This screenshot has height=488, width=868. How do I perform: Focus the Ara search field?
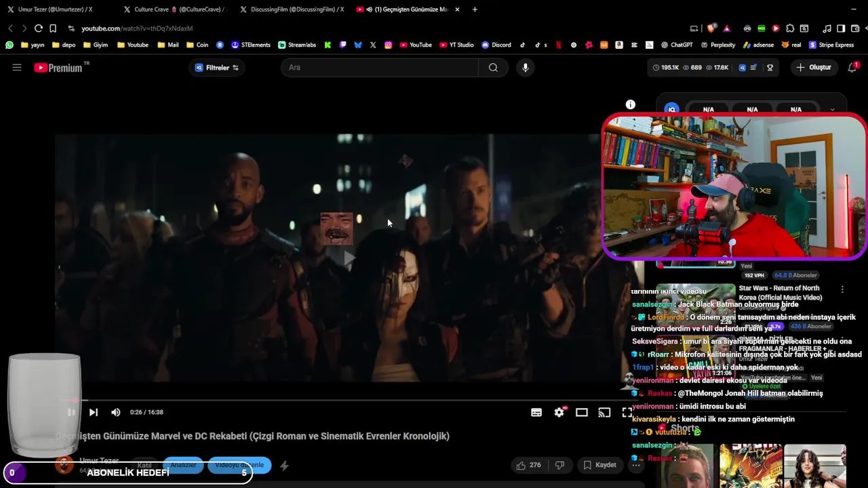tap(380, 67)
